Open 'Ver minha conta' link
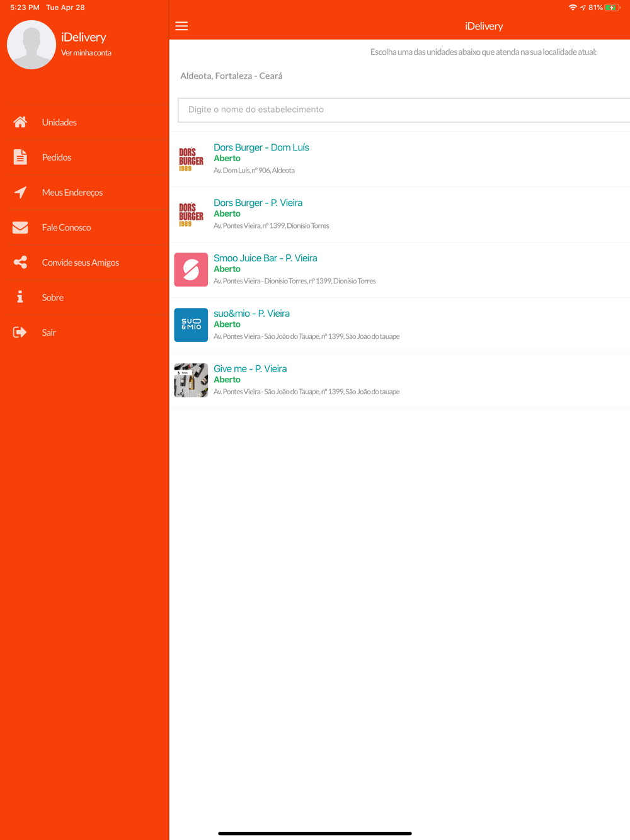 click(86, 53)
